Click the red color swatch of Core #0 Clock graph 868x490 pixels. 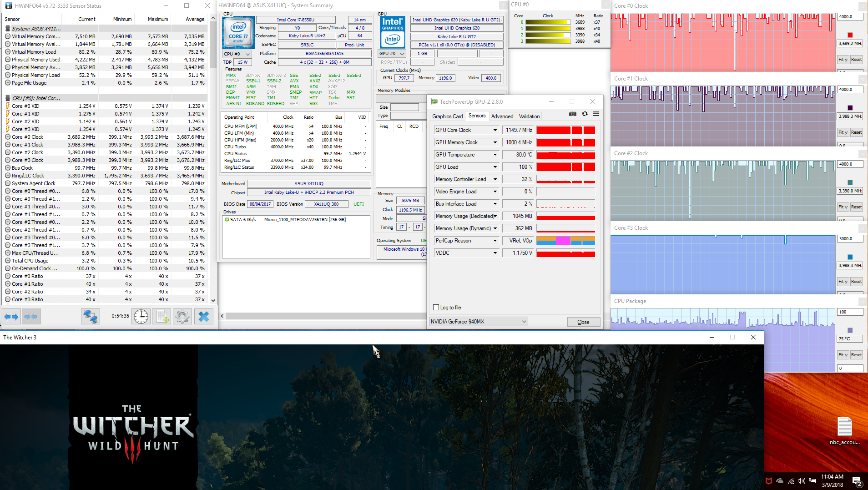(x=850, y=35)
